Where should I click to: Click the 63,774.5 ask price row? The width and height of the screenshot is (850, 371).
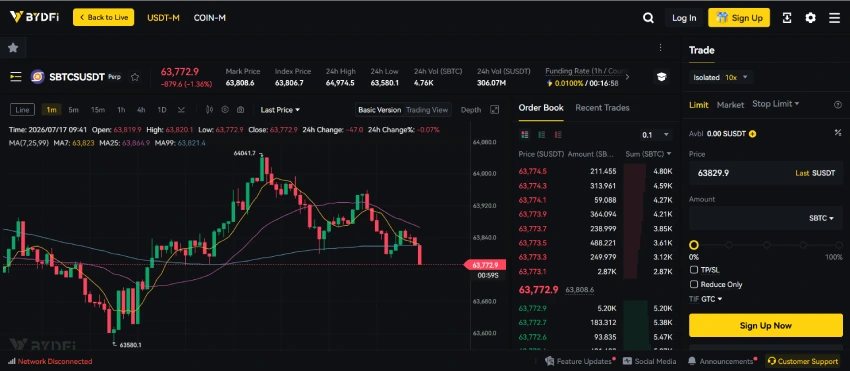595,171
